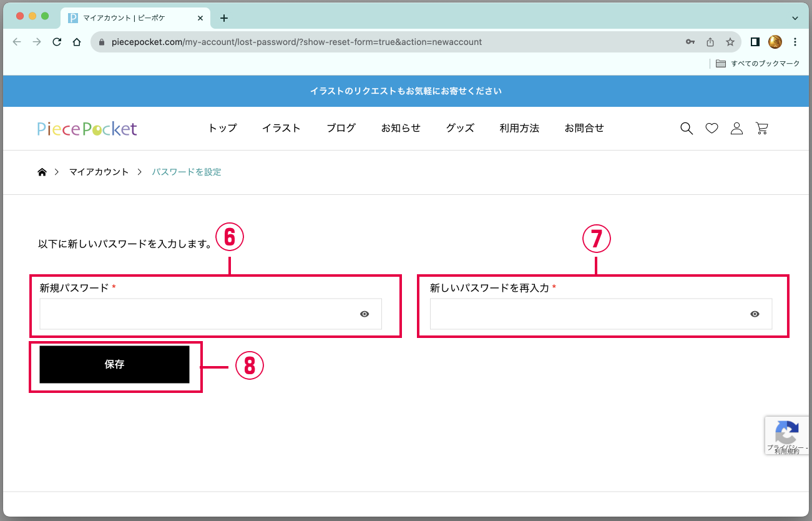
Task: Go to イラスト menu item
Action: pyautogui.click(x=281, y=128)
